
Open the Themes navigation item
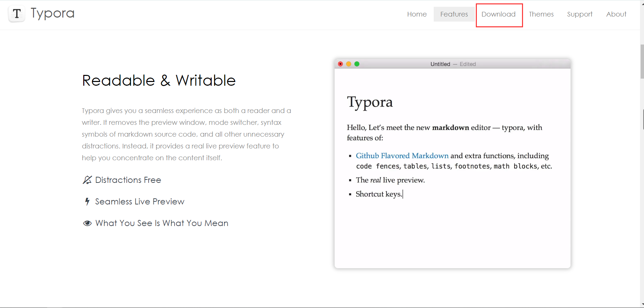(x=541, y=14)
